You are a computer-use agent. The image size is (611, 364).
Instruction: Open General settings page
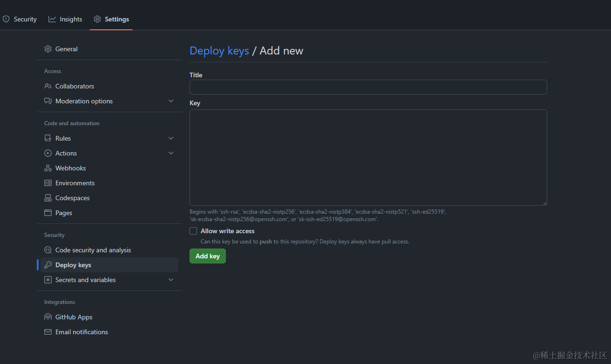tap(109, 49)
